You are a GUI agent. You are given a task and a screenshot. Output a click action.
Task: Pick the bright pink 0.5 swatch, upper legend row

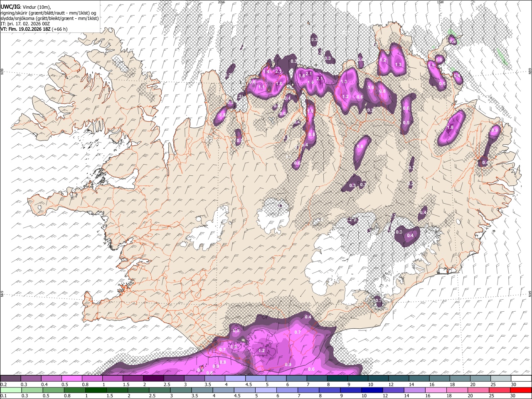click(x=72, y=379)
